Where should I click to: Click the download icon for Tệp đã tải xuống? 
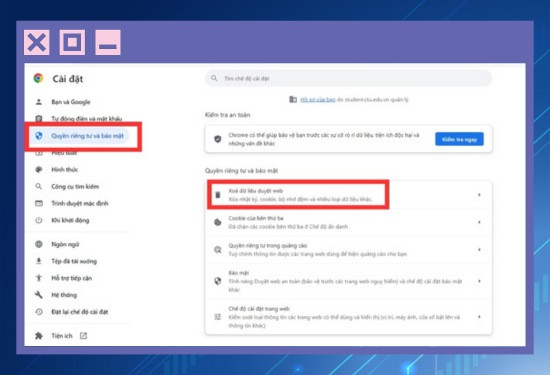pos(39,261)
